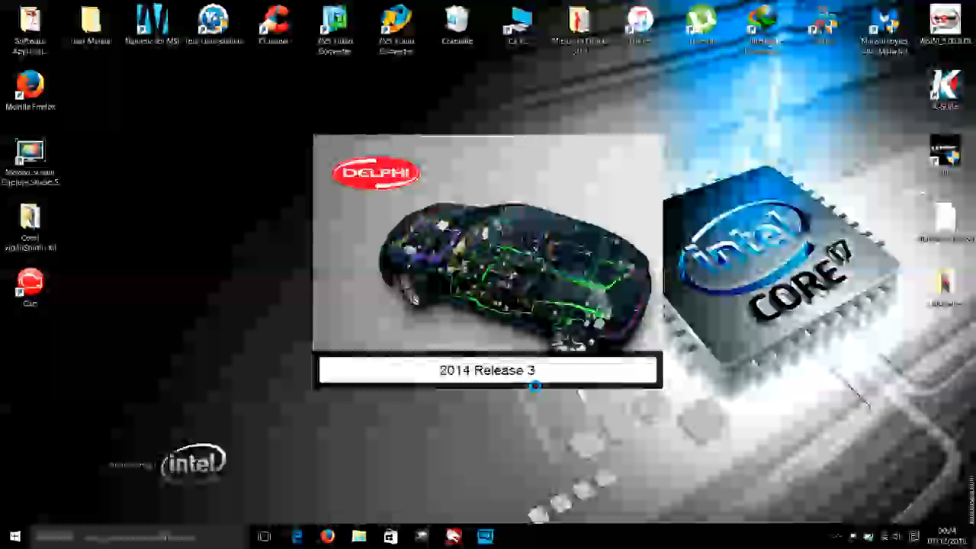Open the first AVS Video Converter shortcut

tap(335, 30)
